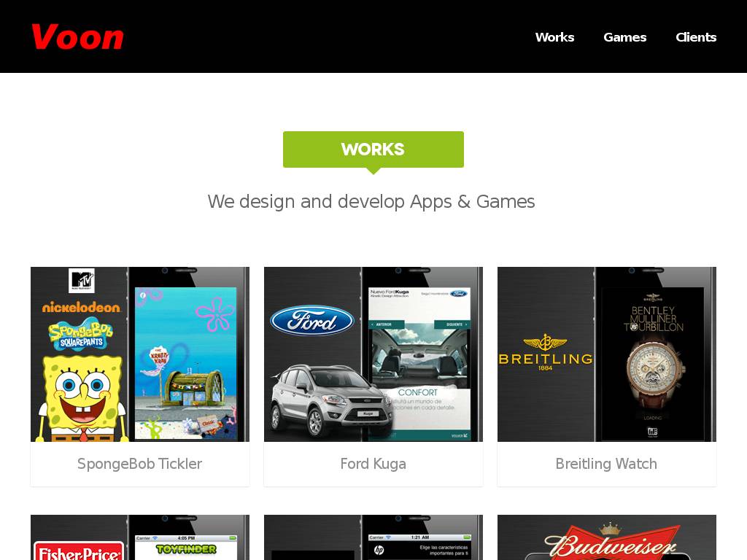Select the Ford Kuga Confort phone screen

pyautogui.click(x=419, y=363)
